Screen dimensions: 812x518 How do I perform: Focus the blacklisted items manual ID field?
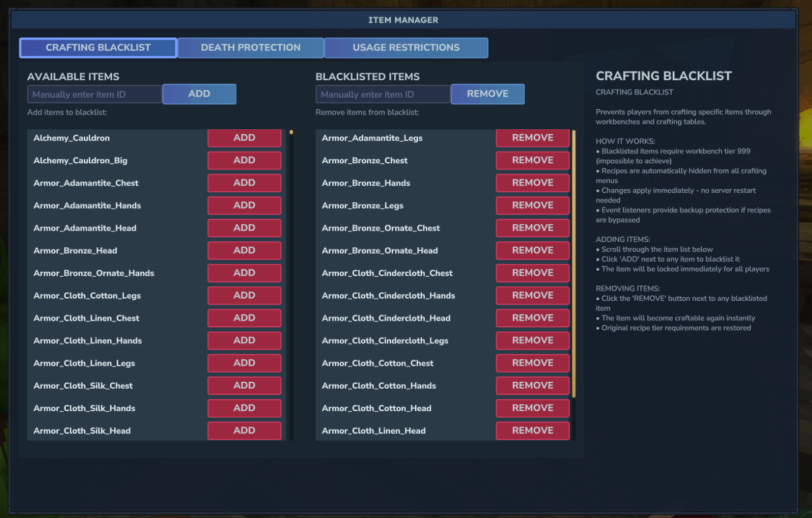click(x=383, y=94)
